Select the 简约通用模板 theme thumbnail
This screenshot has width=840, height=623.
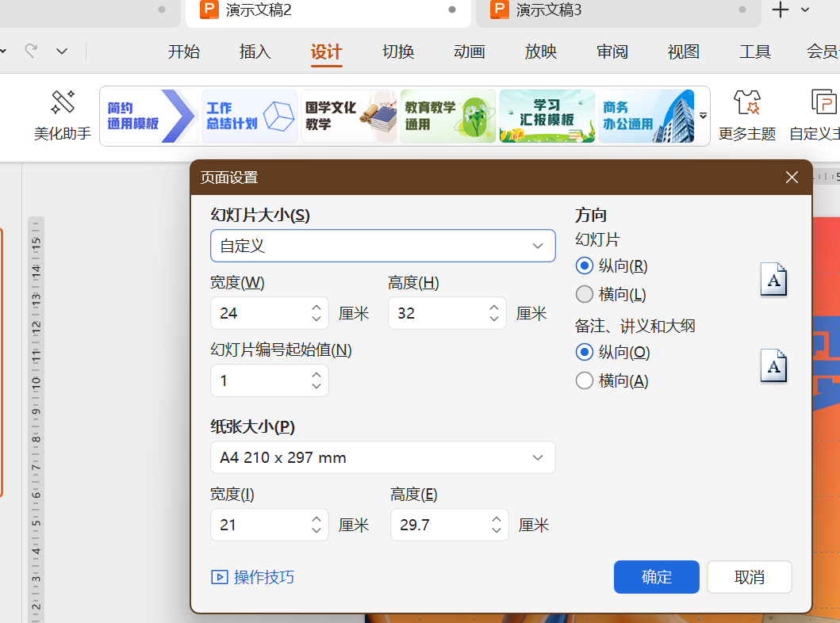pos(150,116)
